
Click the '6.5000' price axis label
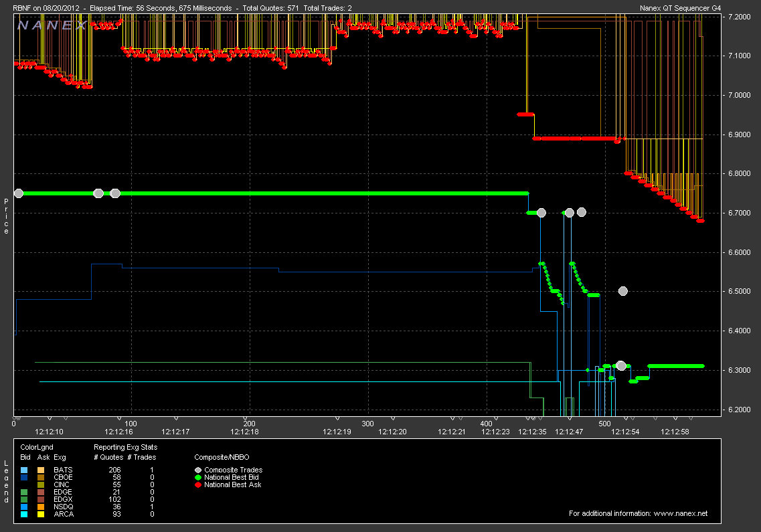pos(739,291)
